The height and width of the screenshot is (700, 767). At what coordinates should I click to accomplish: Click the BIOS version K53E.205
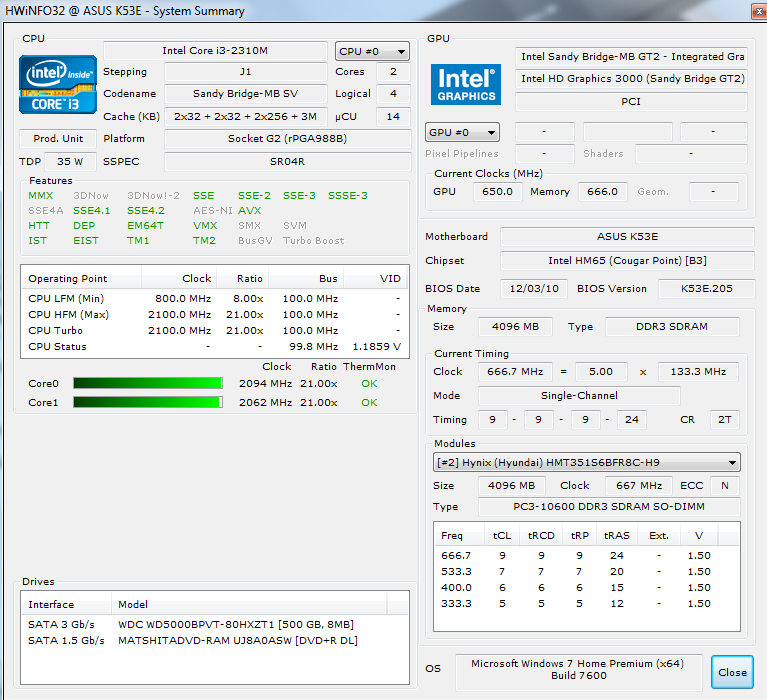pos(707,289)
